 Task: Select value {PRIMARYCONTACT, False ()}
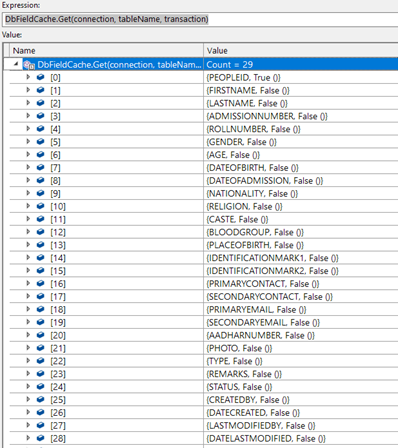pos(263,284)
